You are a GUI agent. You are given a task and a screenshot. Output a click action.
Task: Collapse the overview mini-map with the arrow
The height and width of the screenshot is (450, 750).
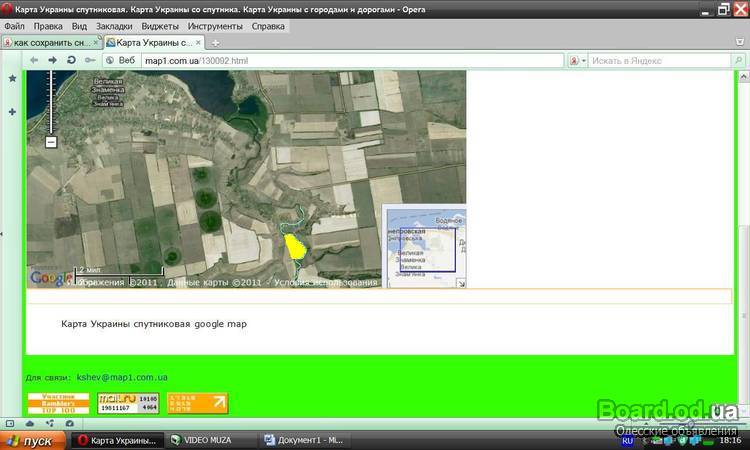pos(461,283)
